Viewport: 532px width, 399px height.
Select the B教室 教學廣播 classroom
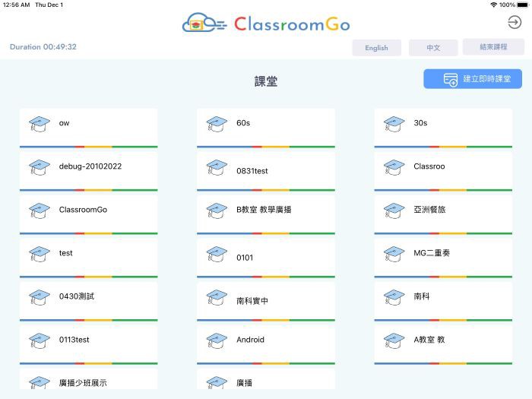pyautogui.click(x=265, y=211)
